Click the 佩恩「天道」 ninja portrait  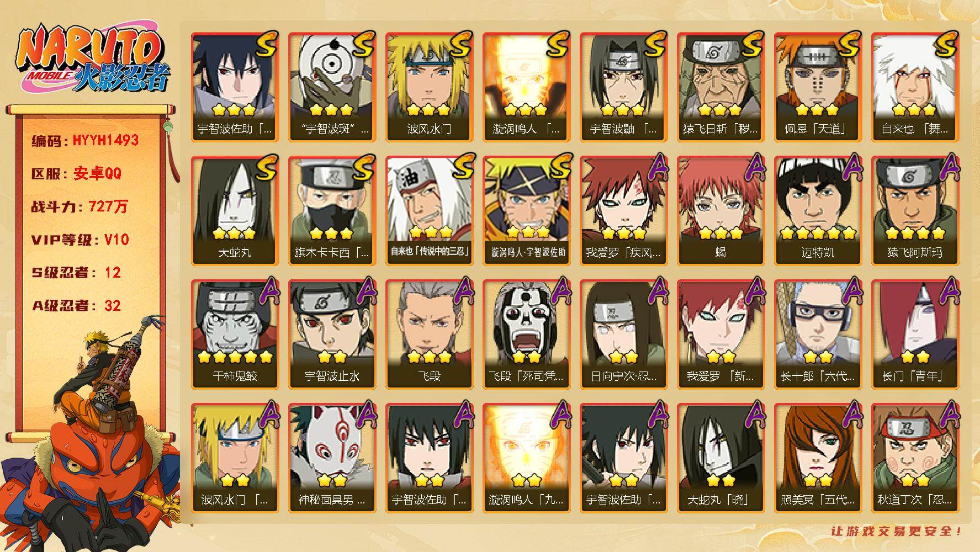tap(818, 87)
